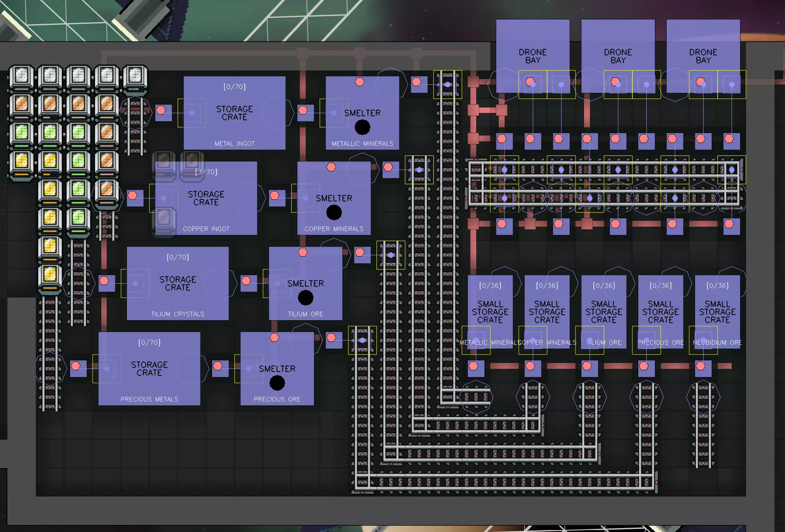Click the red connector left of Metal Ingot crate
The height and width of the screenshot is (532, 785).
point(161,111)
